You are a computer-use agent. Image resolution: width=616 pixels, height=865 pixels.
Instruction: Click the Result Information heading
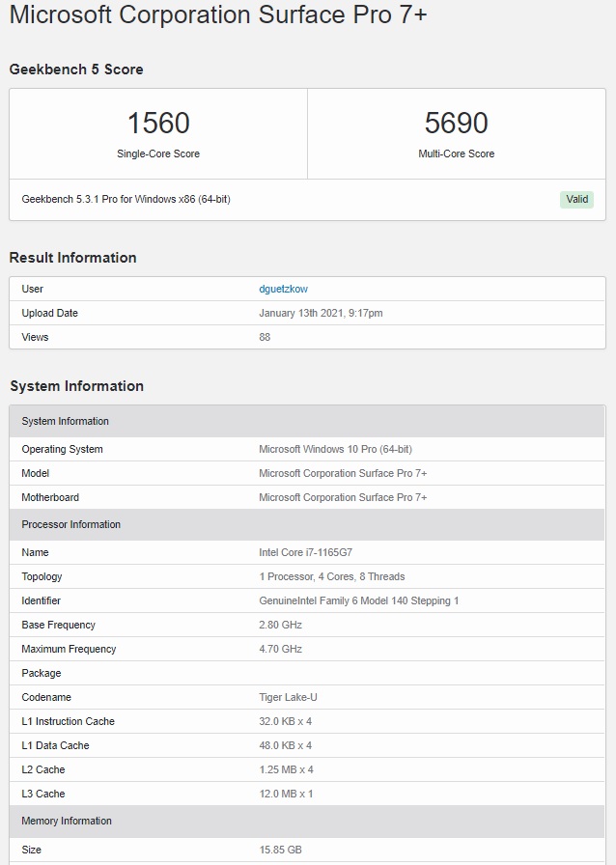click(72, 258)
